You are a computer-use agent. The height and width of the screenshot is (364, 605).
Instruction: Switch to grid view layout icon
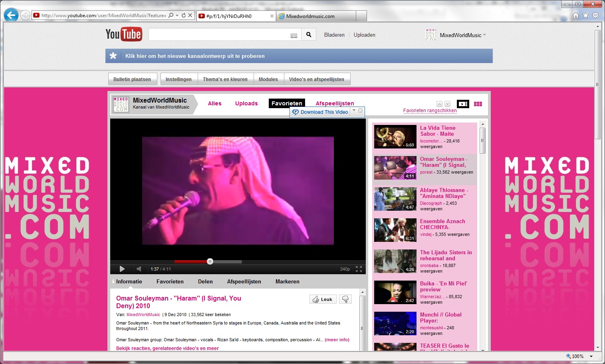(478, 104)
